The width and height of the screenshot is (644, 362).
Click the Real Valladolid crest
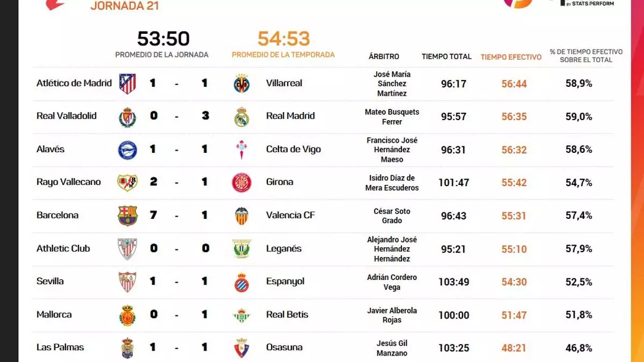[x=128, y=116]
